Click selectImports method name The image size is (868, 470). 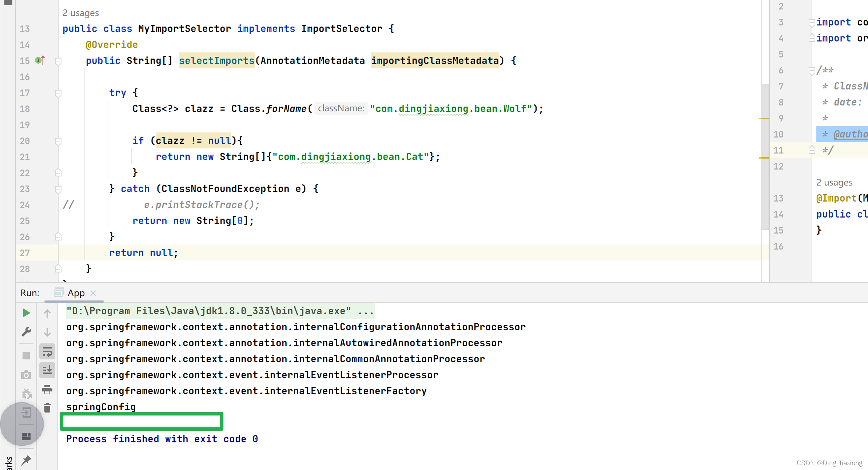tap(216, 61)
